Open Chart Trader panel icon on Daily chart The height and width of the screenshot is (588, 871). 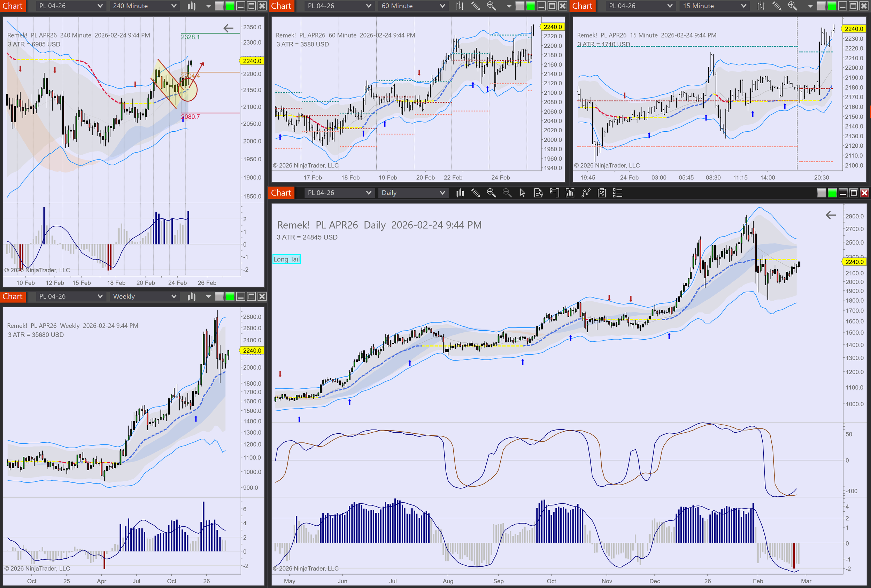[554, 193]
